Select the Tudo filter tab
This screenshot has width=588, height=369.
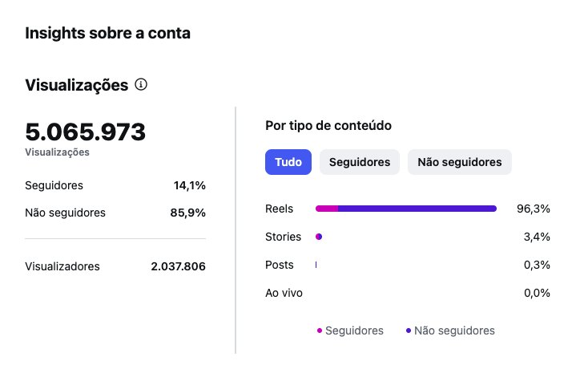(288, 162)
